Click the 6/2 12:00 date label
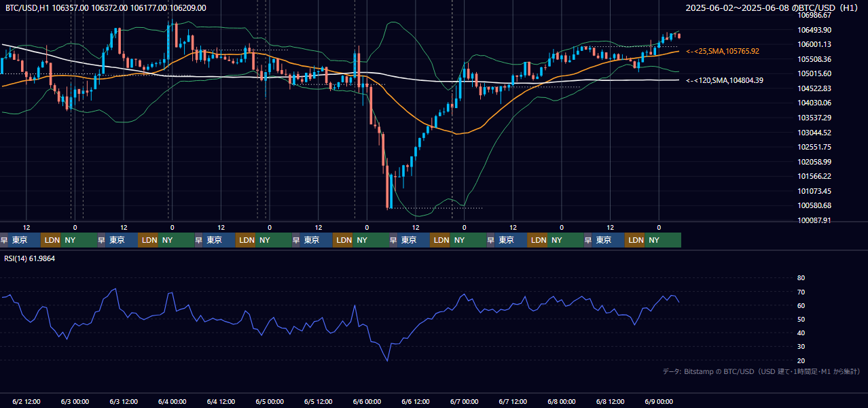868x408 pixels. pos(26,402)
